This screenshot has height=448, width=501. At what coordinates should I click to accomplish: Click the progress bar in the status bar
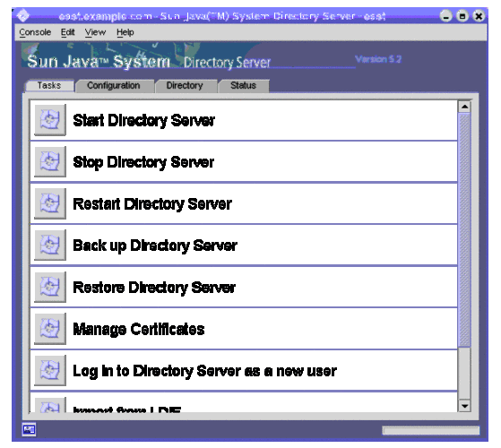click(x=431, y=430)
